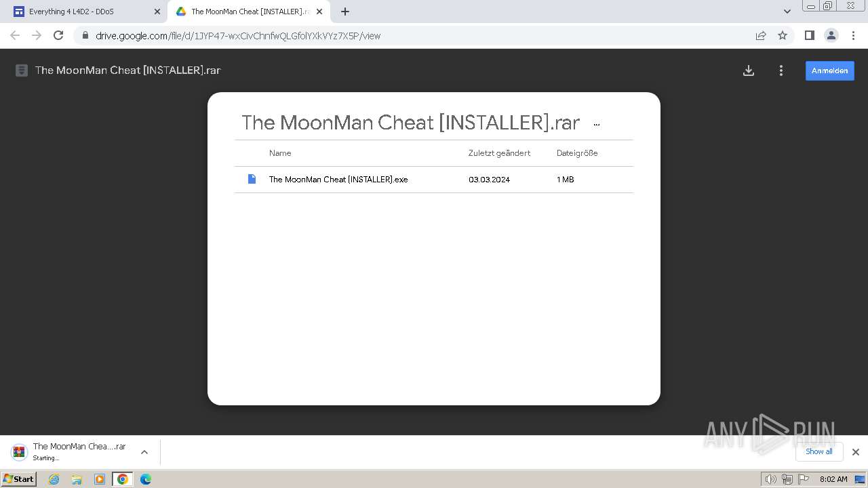Open the ellipsis next to archive title

pyautogui.click(x=596, y=124)
